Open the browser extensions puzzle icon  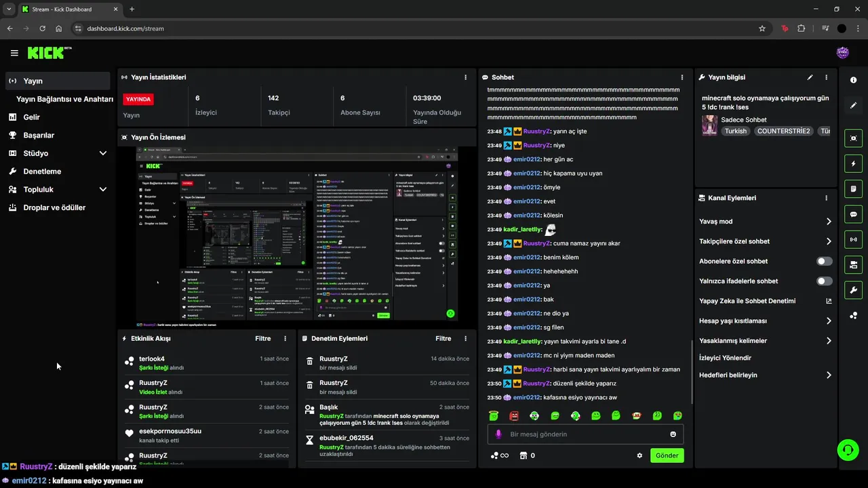[802, 28]
